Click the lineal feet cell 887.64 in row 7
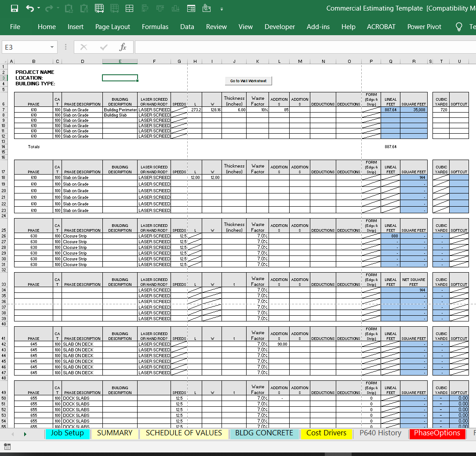Image resolution: width=476 pixels, height=456 pixels. click(390, 109)
